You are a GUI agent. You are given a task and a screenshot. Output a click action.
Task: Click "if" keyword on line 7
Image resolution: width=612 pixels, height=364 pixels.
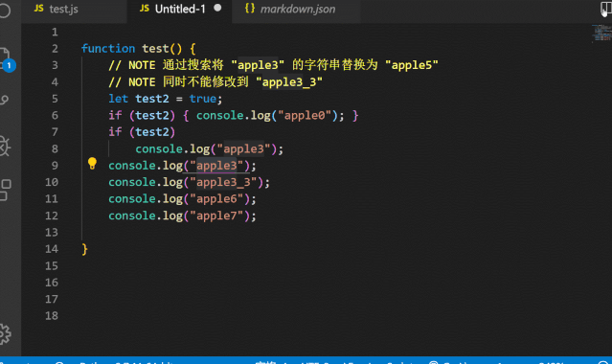pyautogui.click(x=115, y=132)
